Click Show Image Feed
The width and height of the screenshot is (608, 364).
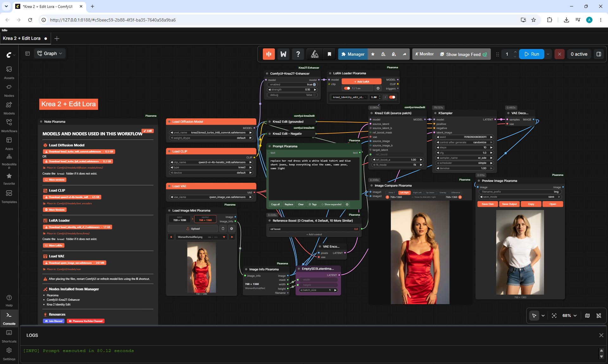[464, 54]
